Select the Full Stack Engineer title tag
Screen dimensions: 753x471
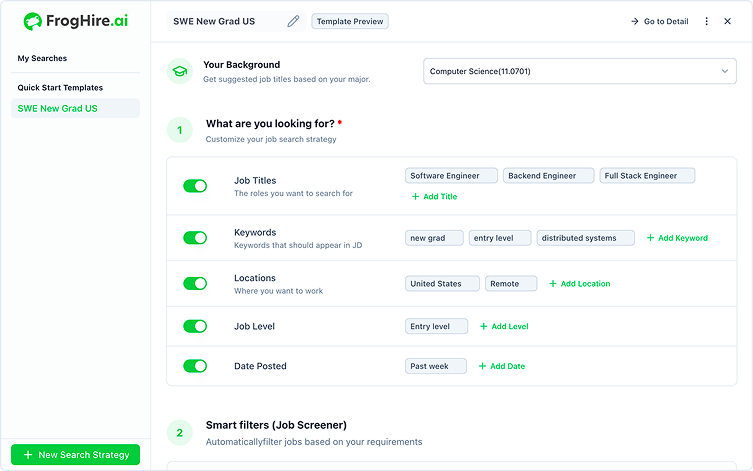(x=647, y=176)
